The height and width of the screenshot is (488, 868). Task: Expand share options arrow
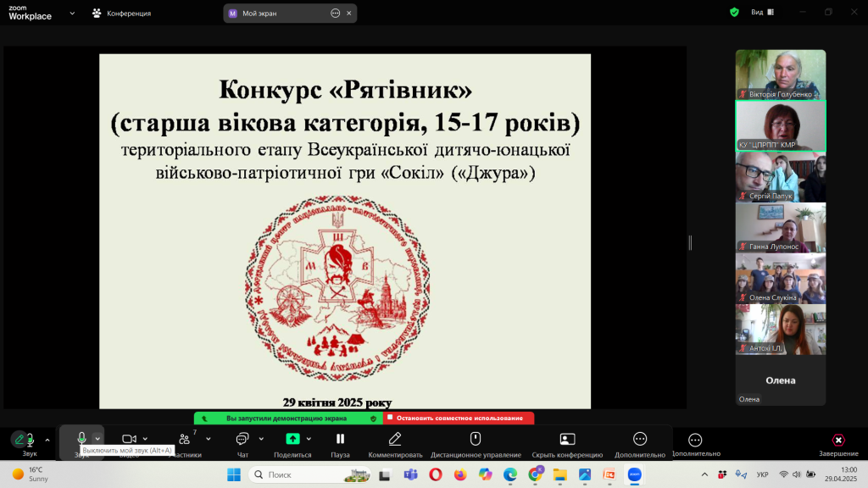tap(309, 439)
